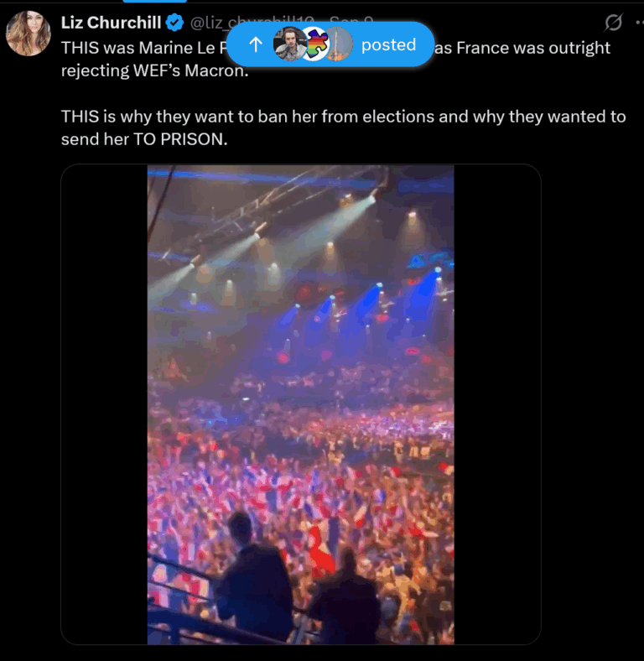
Task: Click the Sep 9 post timestamp
Action: 352,18
